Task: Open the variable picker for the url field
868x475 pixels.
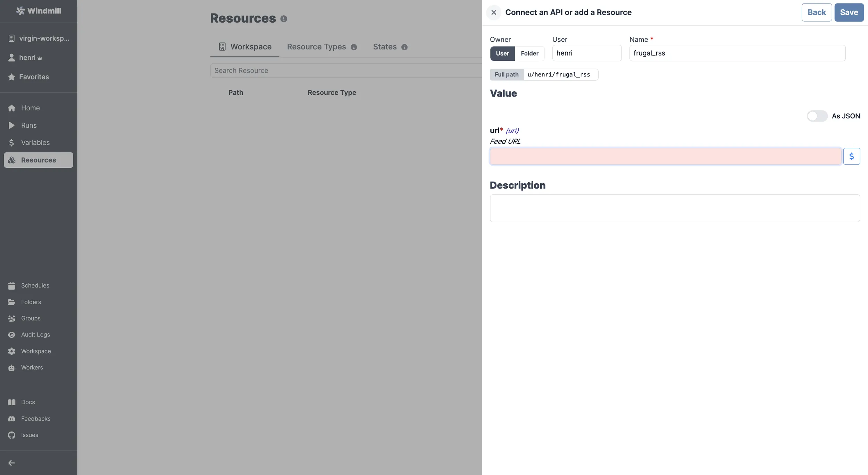Action: click(852, 156)
